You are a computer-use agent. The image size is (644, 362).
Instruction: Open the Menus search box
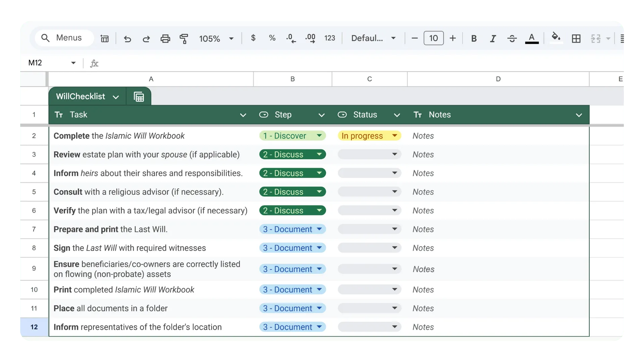[x=64, y=38]
